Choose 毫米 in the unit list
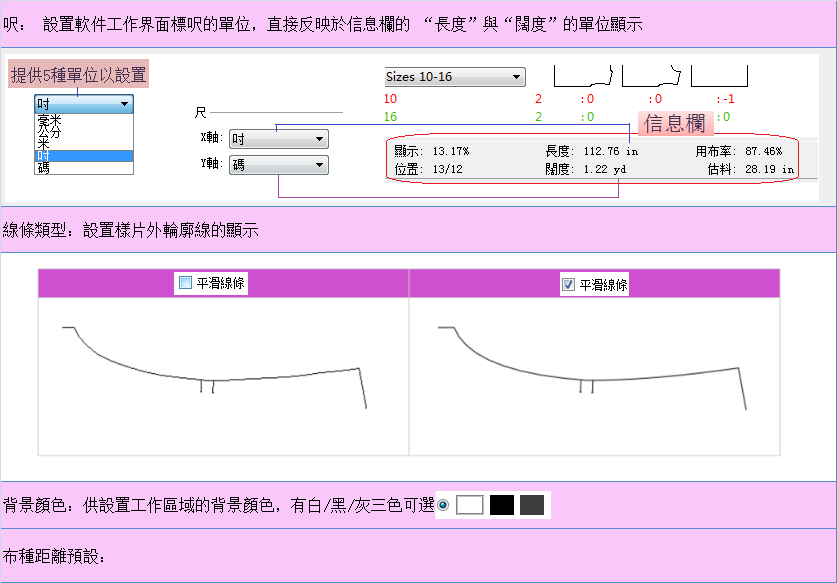837x583 pixels. coord(49,120)
